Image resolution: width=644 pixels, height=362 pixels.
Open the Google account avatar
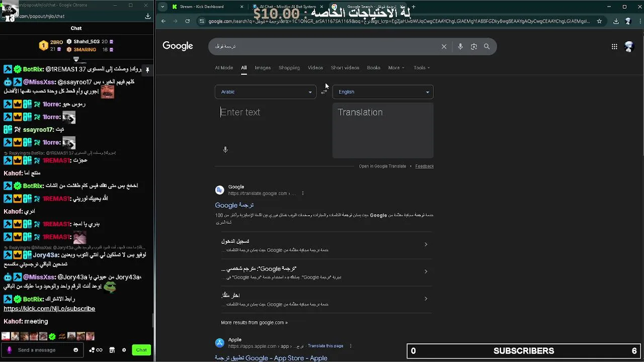629,46
